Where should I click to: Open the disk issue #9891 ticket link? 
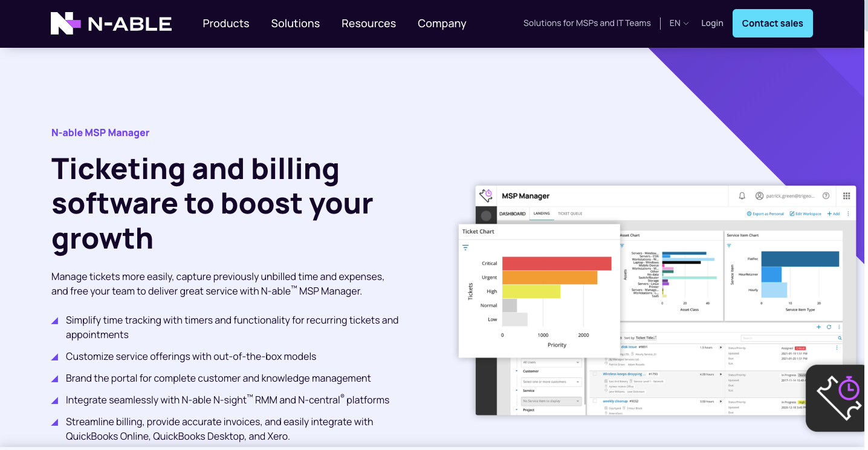point(634,347)
